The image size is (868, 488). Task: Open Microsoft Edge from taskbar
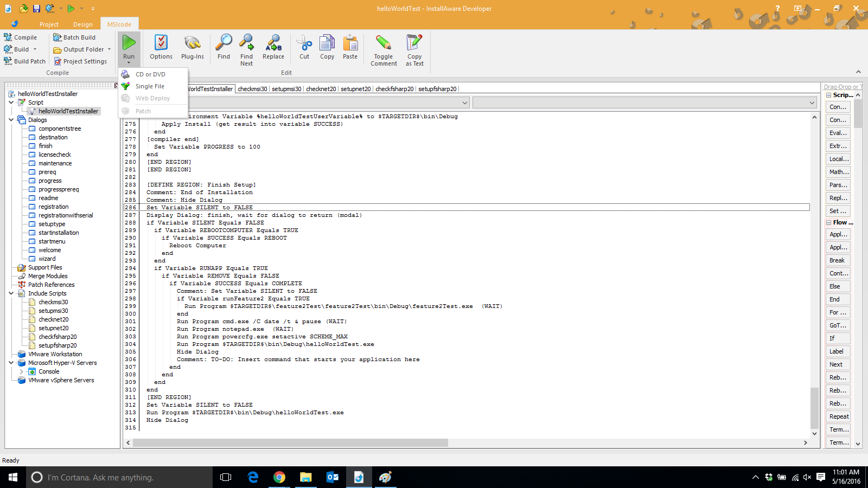click(253, 477)
